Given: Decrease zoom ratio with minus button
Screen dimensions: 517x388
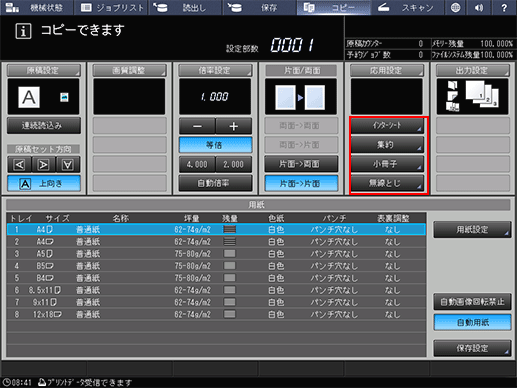Looking at the screenshot, I should 197,126.
